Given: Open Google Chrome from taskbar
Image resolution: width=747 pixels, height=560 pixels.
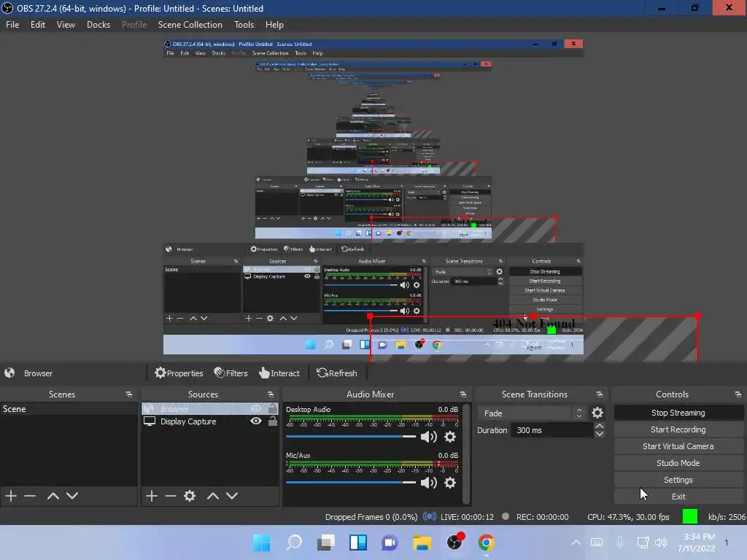Looking at the screenshot, I should pos(486,542).
